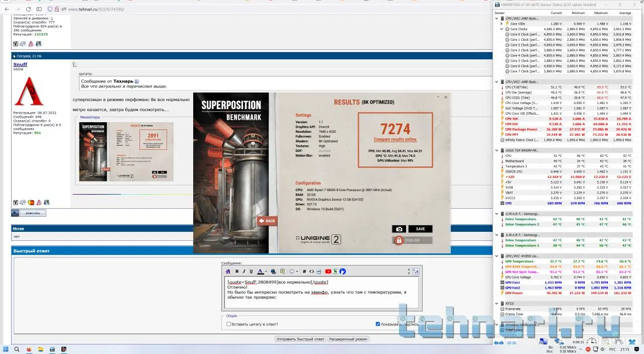Click the view-post icon next to 'Технарь' quote
The height and width of the screenshot is (354, 644).
(x=137, y=81)
